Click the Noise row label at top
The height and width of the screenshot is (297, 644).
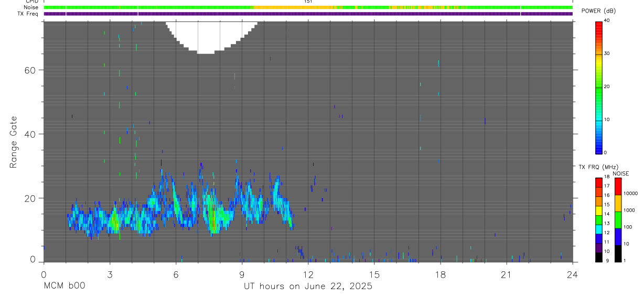[x=31, y=7]
